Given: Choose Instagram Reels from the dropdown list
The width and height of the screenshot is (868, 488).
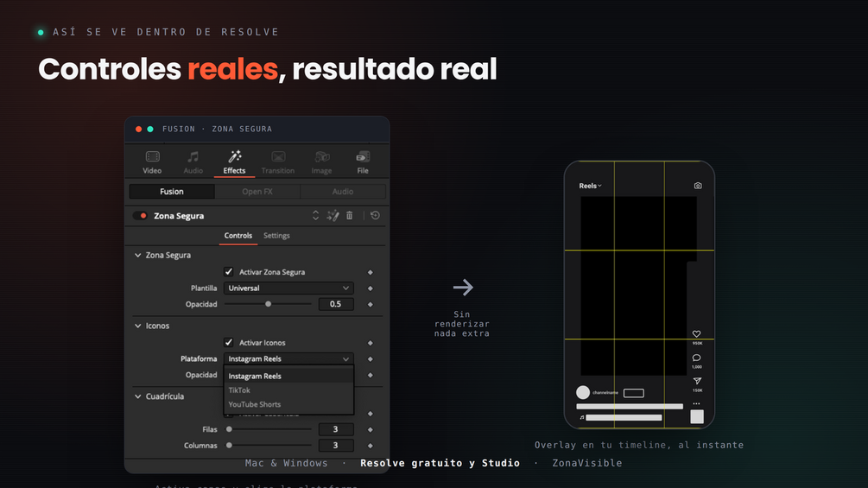Looking at the screenshot, I should [x=288, y=377].
